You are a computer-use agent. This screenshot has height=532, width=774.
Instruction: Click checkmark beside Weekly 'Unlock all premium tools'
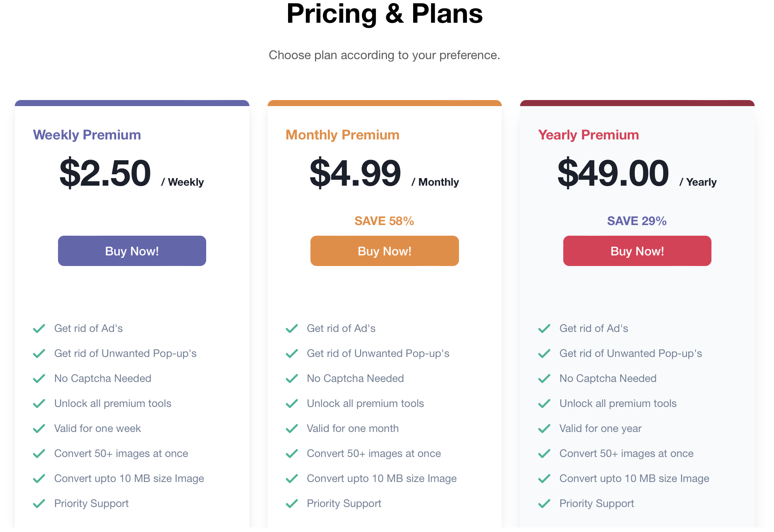point(39,404)
